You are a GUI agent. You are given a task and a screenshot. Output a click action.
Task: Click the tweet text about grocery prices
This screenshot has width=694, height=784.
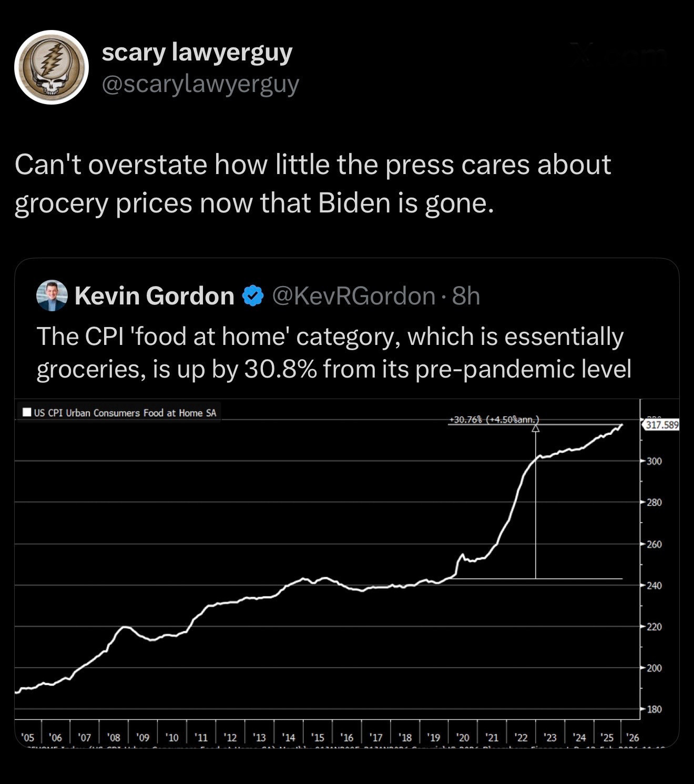coord(312,184)
